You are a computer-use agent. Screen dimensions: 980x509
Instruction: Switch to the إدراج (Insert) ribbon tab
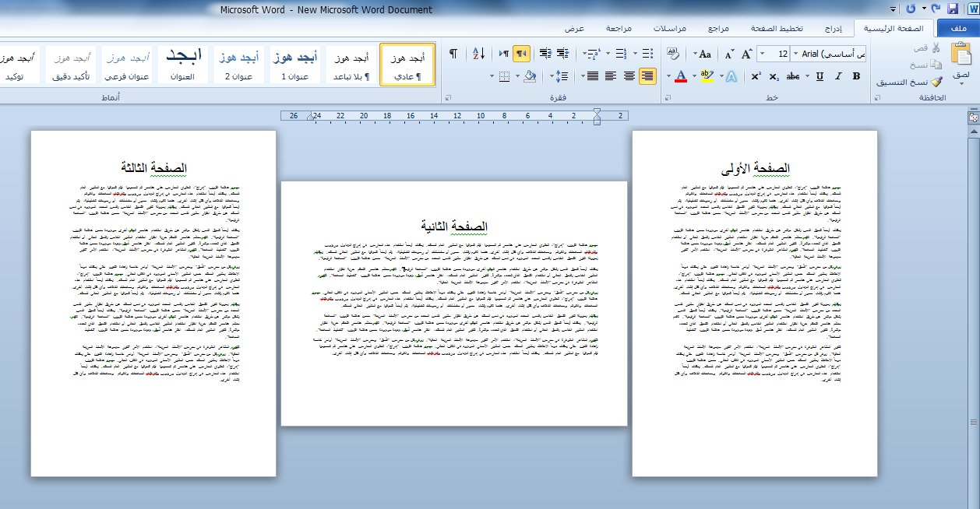[x=833, y=29]
